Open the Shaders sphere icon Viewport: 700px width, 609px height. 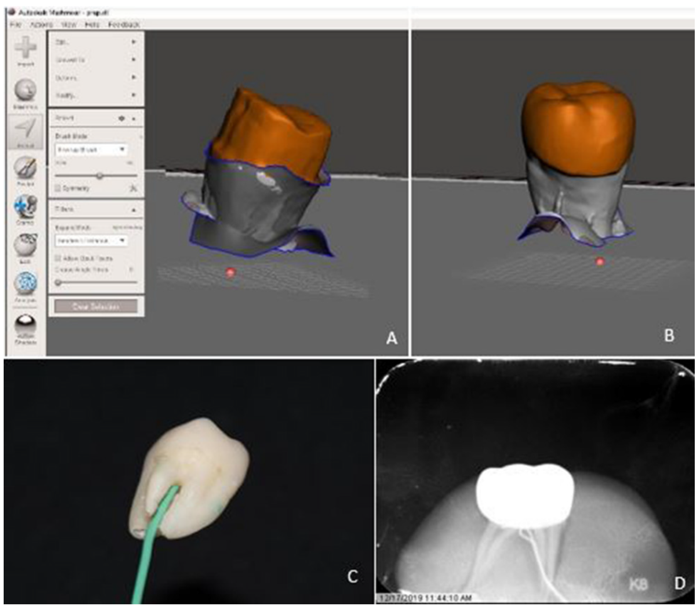[25, 323]
